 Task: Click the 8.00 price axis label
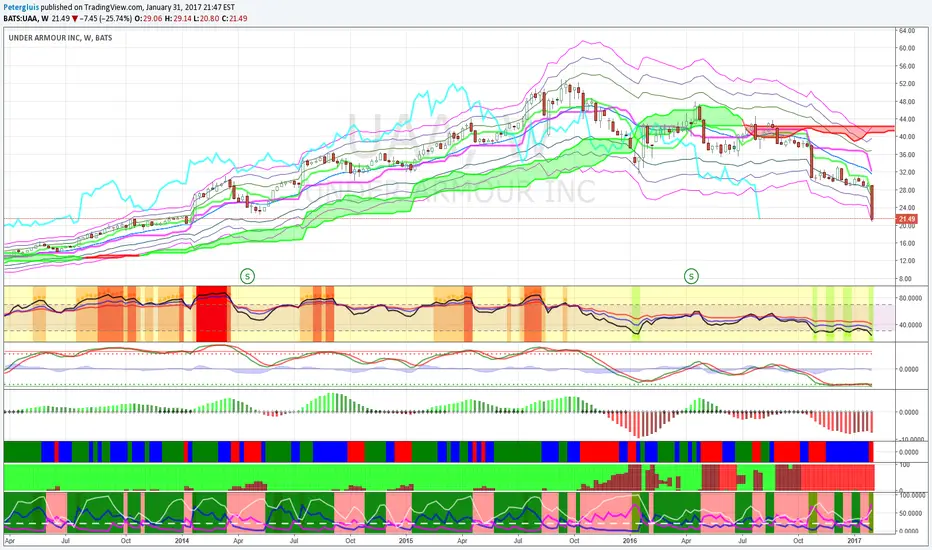tap(905, 278)
